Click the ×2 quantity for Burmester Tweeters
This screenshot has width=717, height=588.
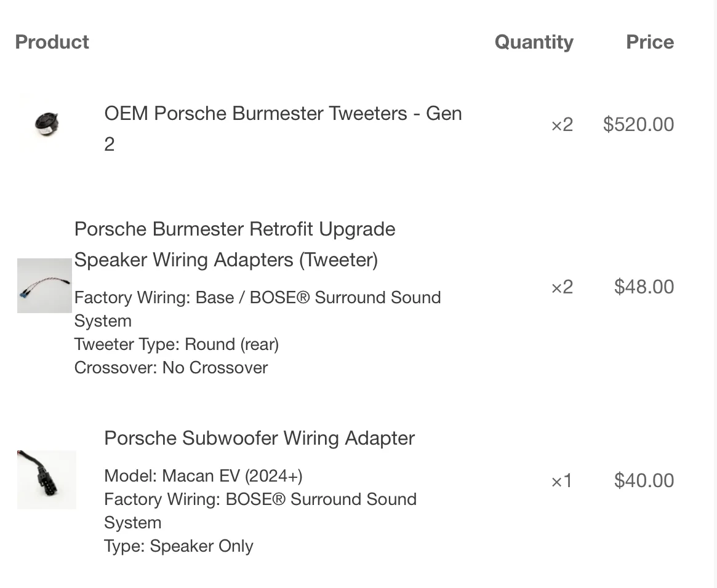562,125
